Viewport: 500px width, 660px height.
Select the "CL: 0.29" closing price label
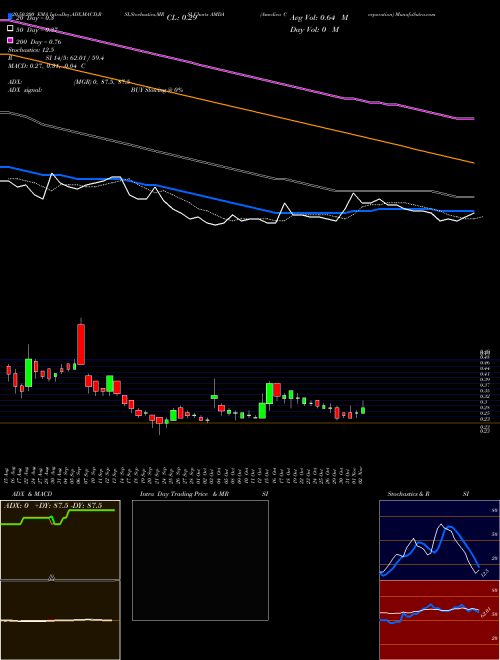coord(182,18)
